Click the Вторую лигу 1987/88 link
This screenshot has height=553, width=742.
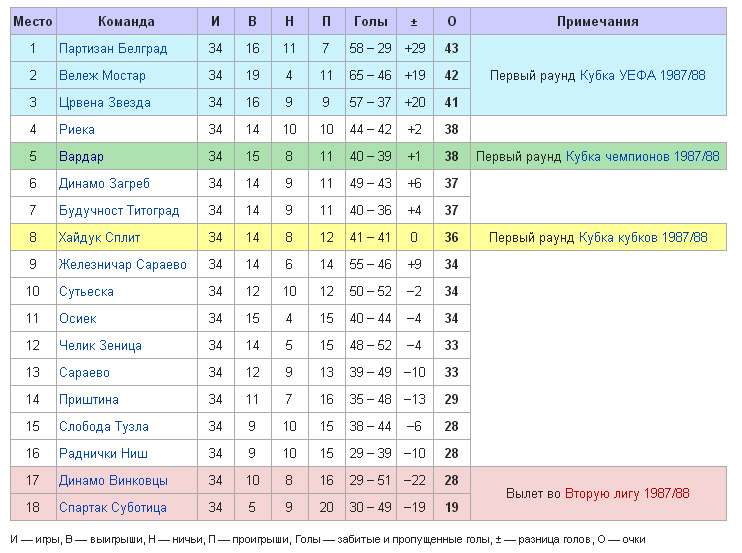(627, 494)
